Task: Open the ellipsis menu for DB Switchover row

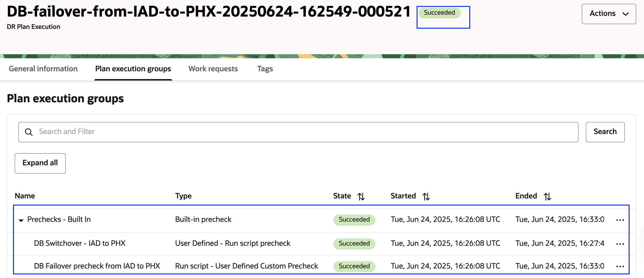Action: coord(620,243)
